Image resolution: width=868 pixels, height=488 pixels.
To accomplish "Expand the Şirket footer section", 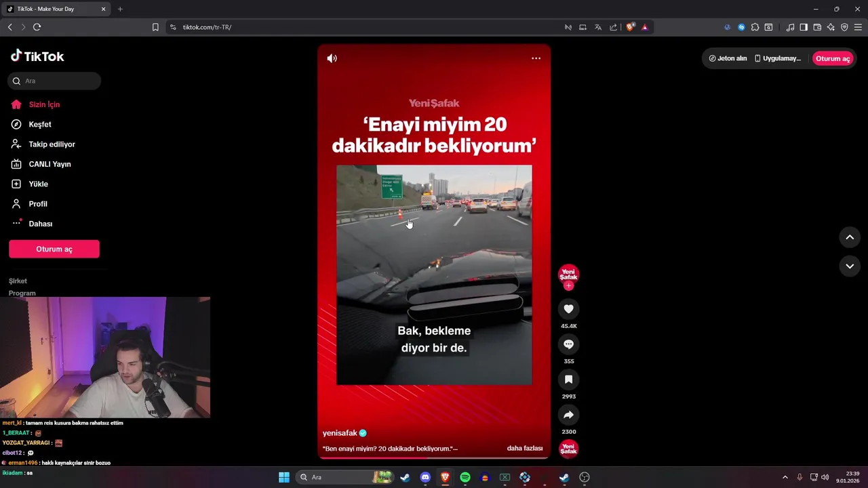I will click(18, 281).
